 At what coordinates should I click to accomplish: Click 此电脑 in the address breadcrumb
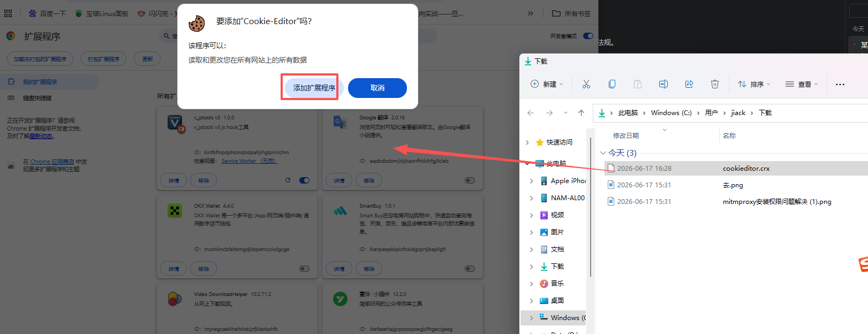point(628,112)
